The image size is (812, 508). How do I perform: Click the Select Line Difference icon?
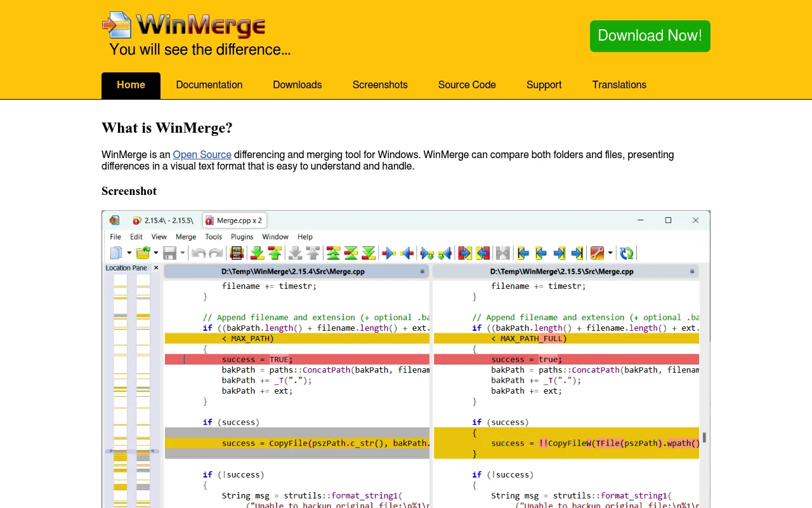point(237,253)
